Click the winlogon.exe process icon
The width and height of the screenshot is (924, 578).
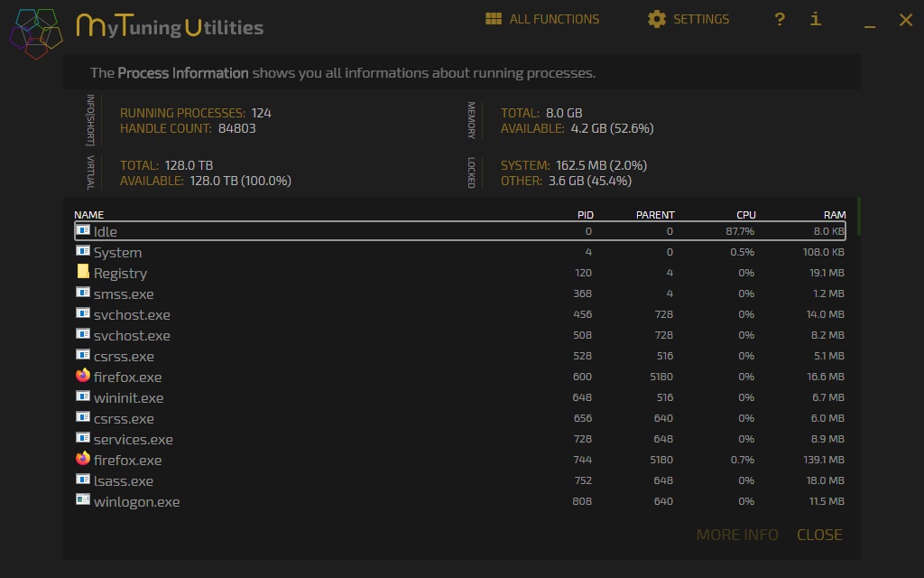pos(83,499)
